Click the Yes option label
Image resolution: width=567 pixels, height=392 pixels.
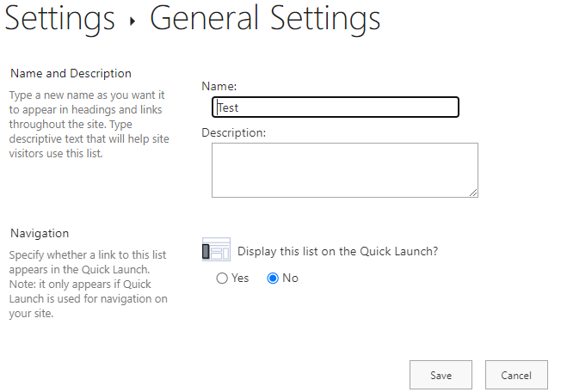pyautogui.click(x=240, y=279)
